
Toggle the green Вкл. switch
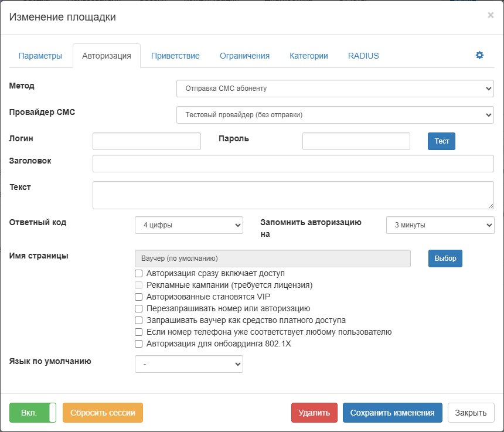click(33, 413)
